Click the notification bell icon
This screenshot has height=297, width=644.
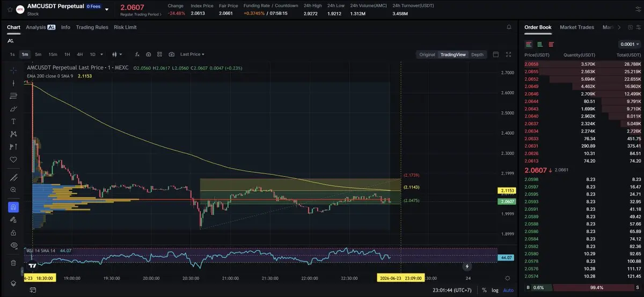tap(509, 27)
